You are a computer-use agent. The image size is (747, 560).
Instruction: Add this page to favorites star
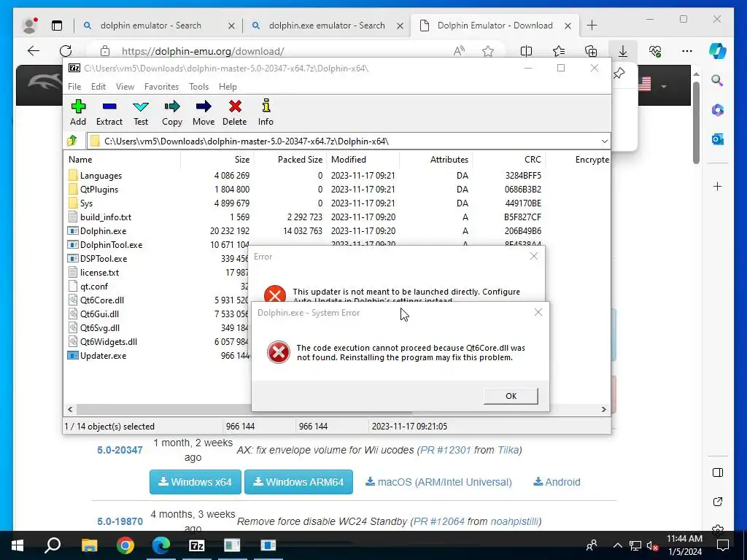[488, 51]
